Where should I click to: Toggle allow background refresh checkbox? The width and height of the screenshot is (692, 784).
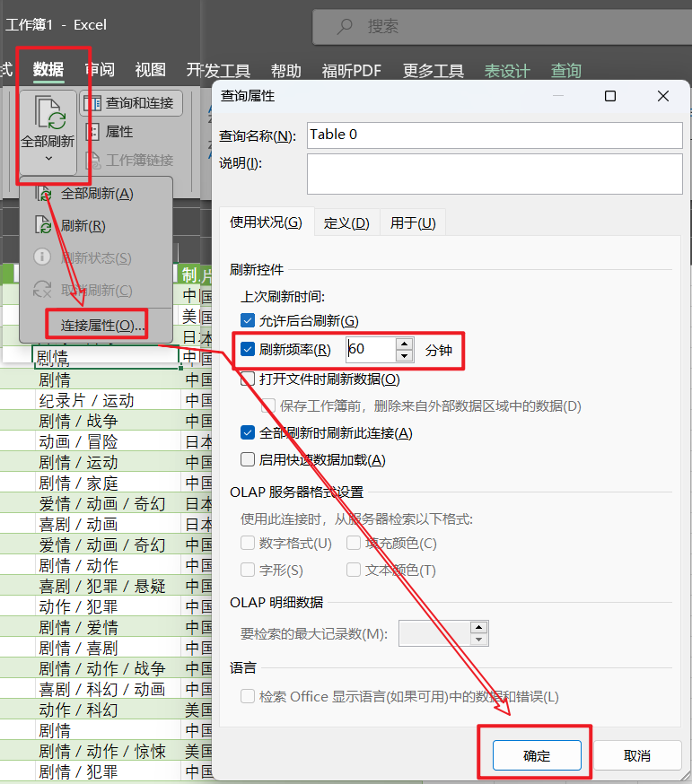click(249, 320)
